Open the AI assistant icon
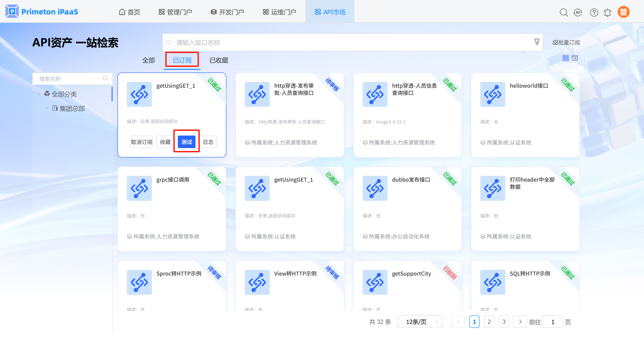Viewport: 644px width, 342px height. (578, 12)
